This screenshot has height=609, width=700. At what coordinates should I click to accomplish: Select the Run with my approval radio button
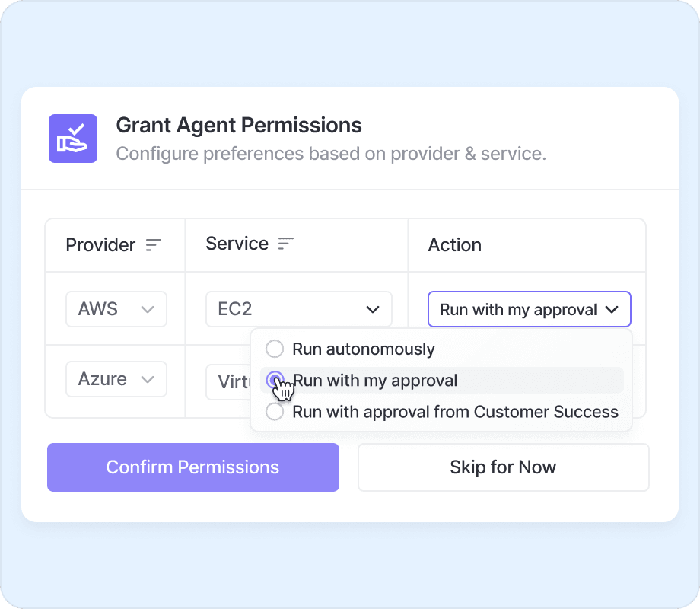275,380
